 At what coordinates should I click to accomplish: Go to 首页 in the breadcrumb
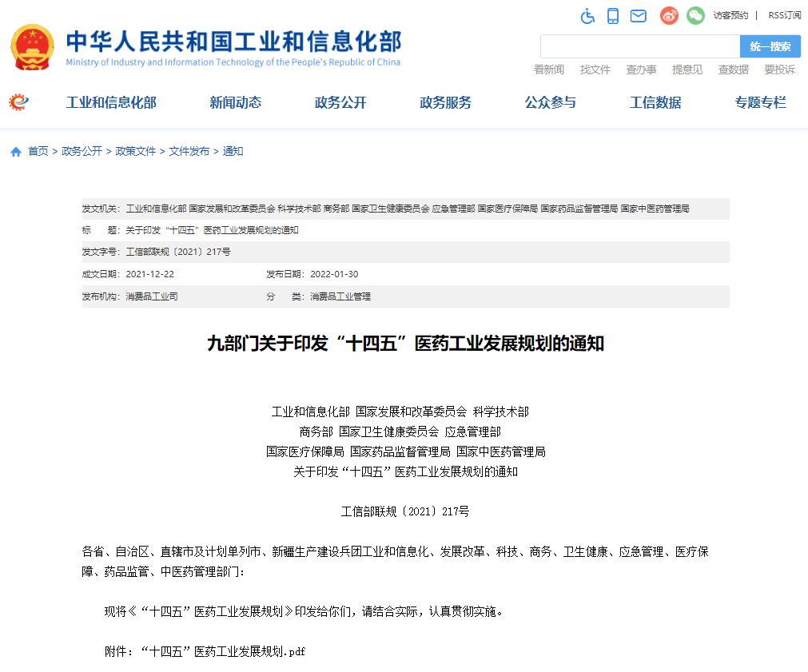point(38,151)
